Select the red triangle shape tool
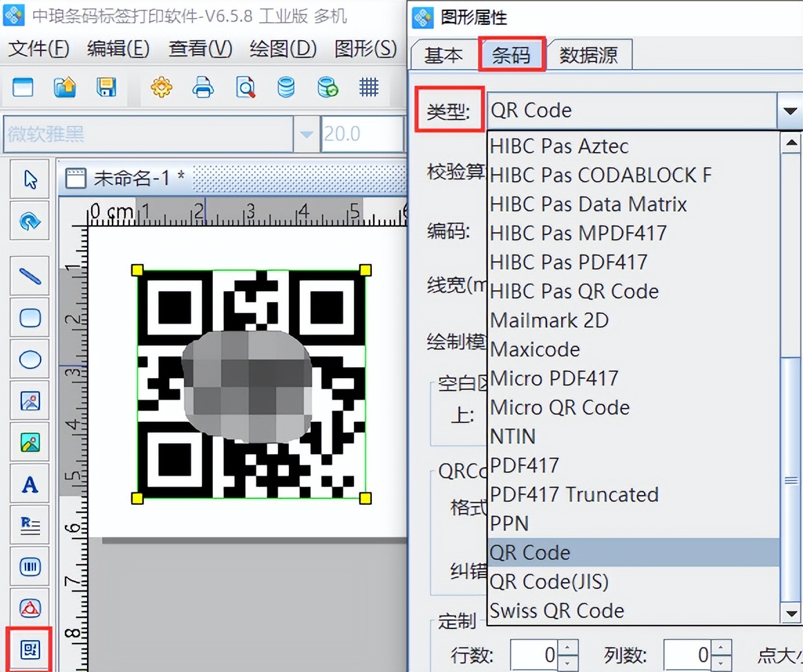The width and height of the screenshot is (803, 672). click(30, 608)
